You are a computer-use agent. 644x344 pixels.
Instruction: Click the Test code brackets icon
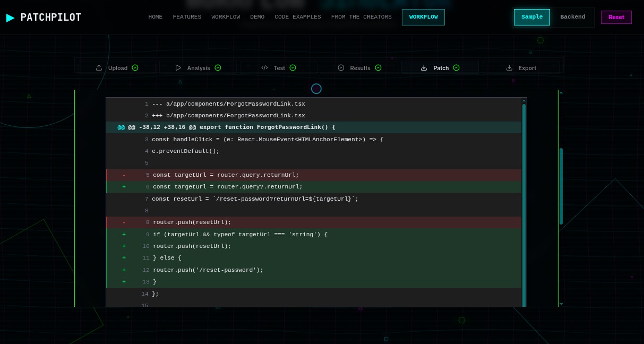point(264,68)
